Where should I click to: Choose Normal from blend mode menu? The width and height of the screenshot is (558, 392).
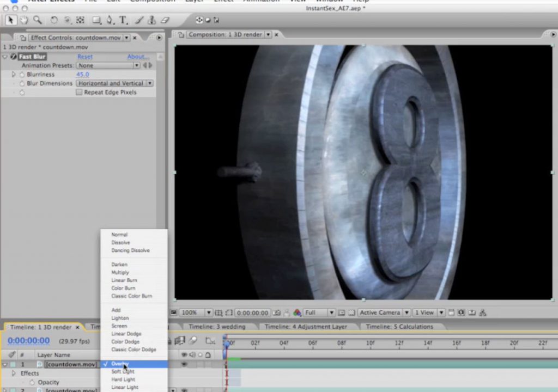point(119,235)
